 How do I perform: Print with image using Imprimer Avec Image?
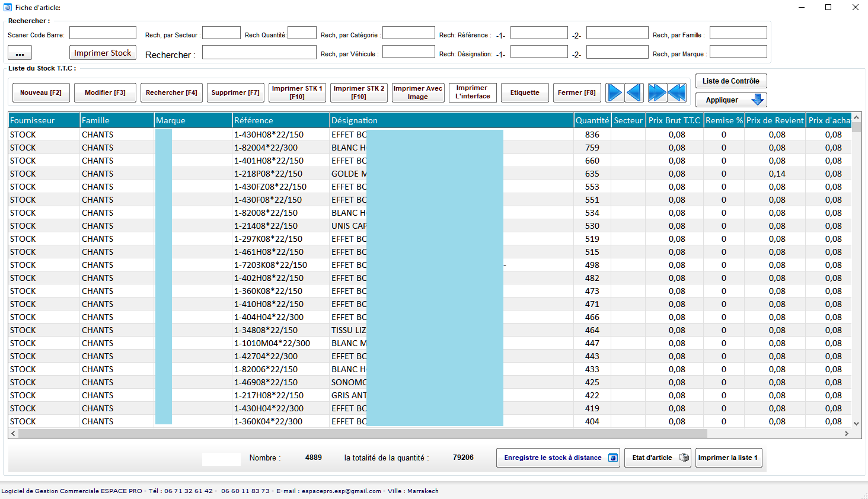click(x=418, y=93)
